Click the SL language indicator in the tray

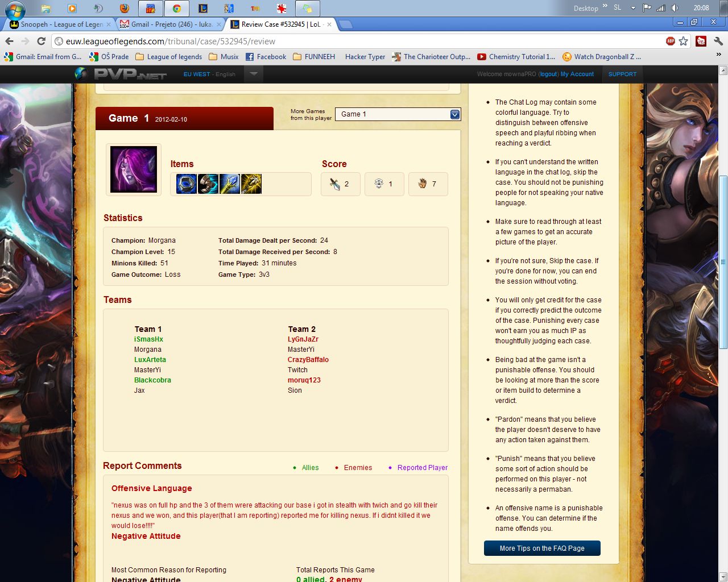618,8
